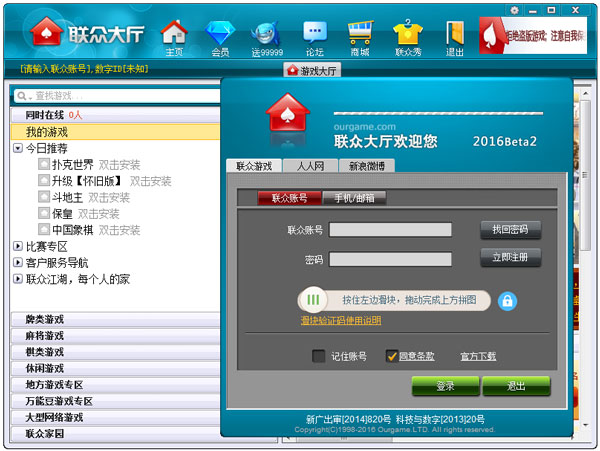Click the scrollbar down arrow on right
Screen dimensions: 600x451
585,425
